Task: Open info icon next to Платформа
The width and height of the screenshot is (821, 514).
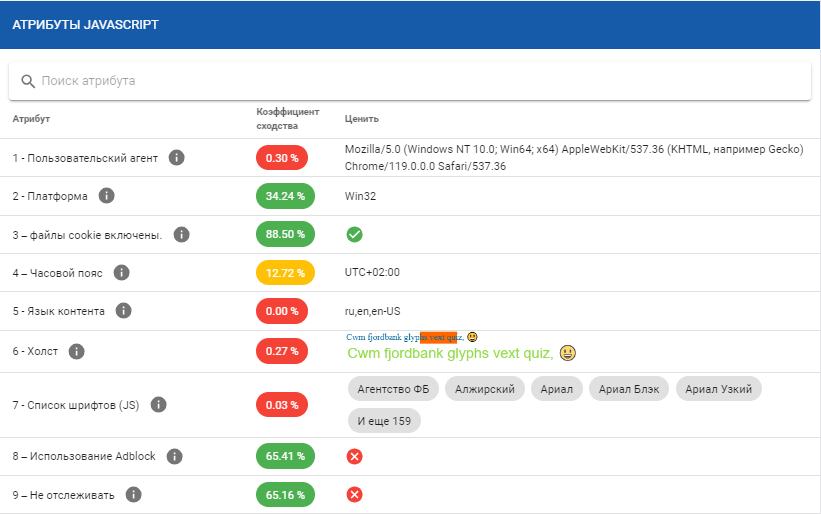Action: [x=107, y=196]
